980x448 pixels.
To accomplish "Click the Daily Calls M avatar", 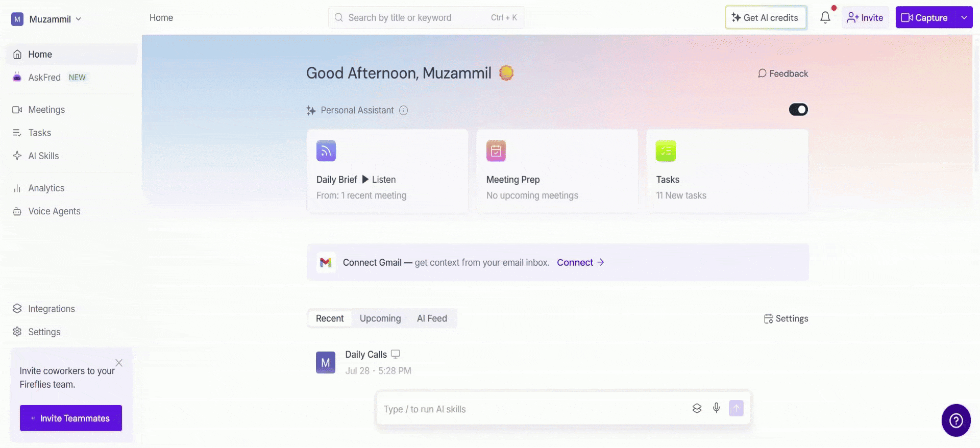I will (326, 362).
